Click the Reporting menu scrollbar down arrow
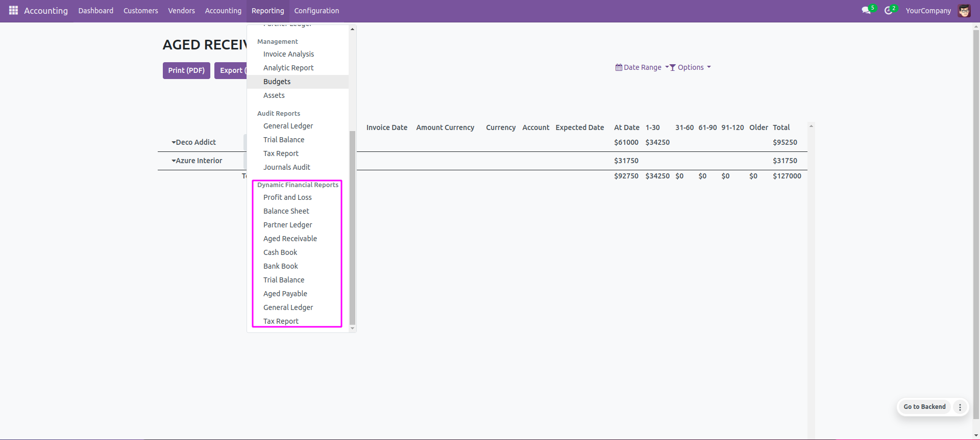 (352, 329)
